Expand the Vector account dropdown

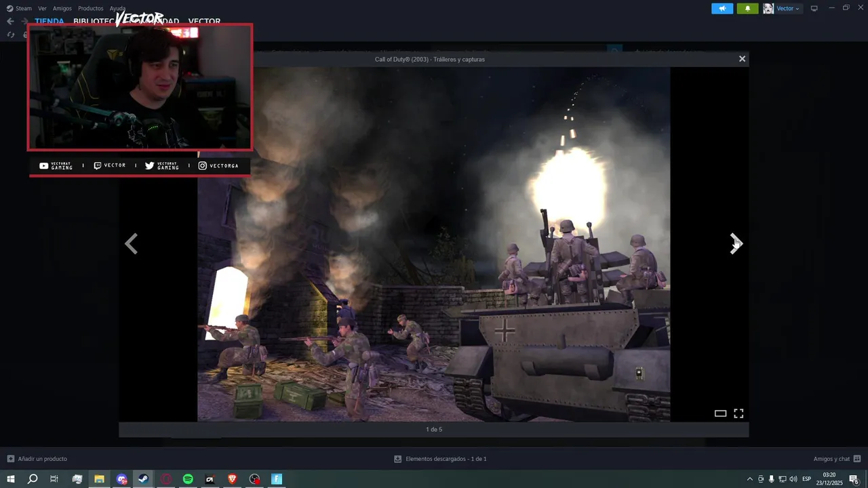788,8
